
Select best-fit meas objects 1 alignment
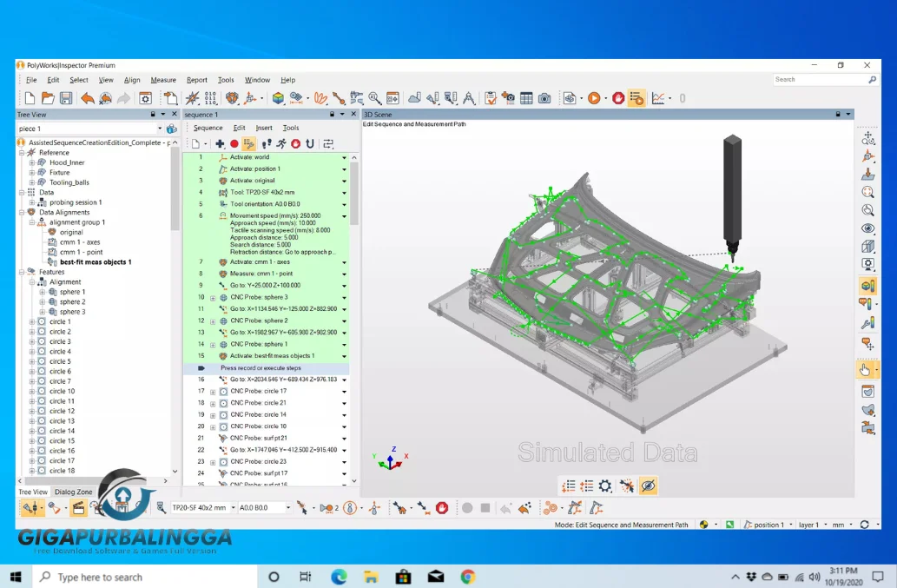pos(96,262)
